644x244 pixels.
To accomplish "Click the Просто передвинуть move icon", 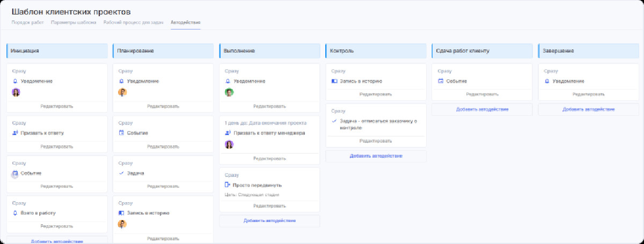I will (228, 185).
